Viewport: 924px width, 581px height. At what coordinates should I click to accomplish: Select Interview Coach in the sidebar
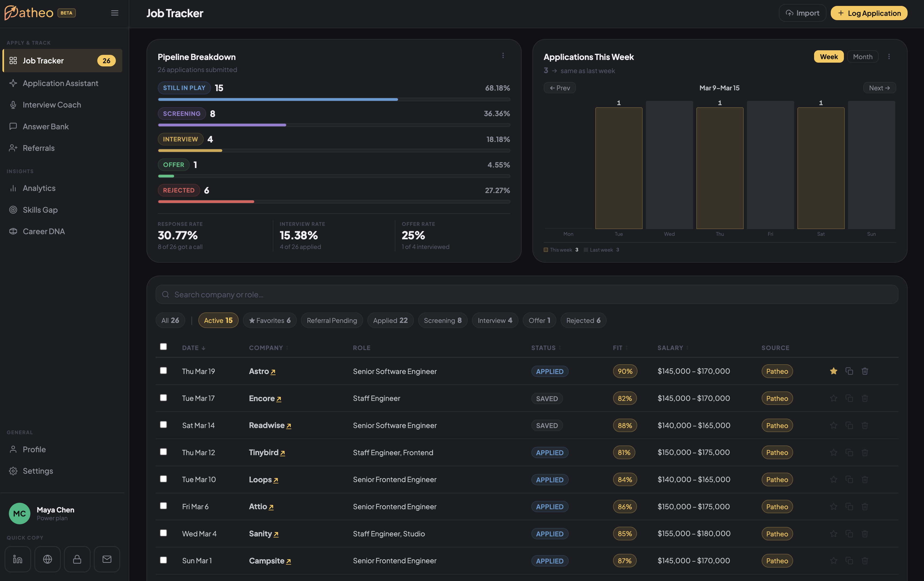coord(51,104)
